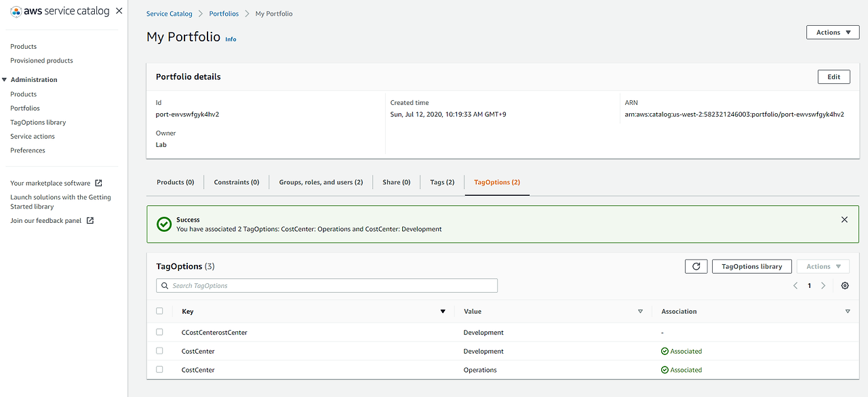Screen dimensions: 868x397
Task: Click Edit in Portfolio details
Action: coord(834,77)
